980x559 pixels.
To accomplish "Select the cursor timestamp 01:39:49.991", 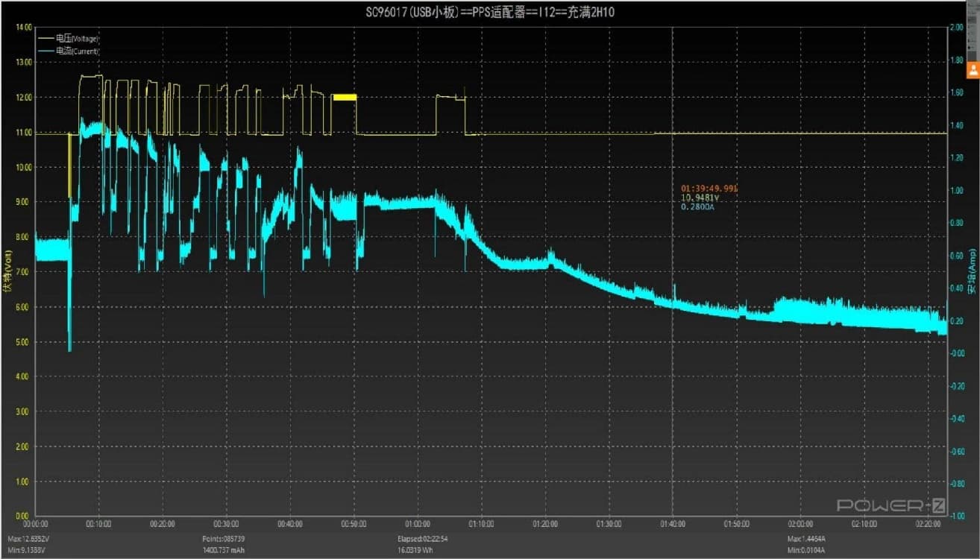I will (709, 189).
